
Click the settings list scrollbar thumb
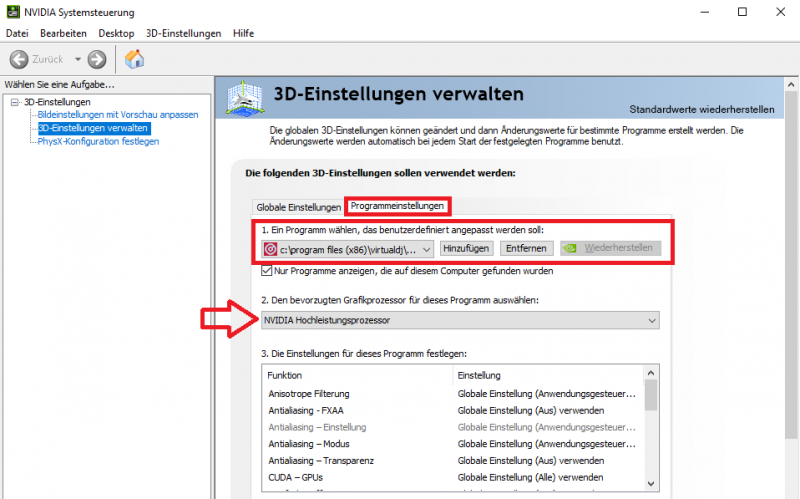coord(651,395)
